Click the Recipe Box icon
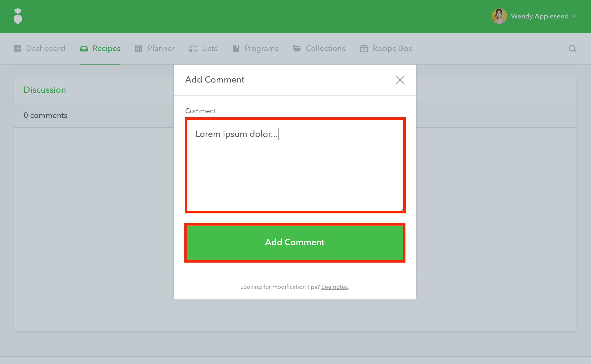This screenshot has height=364, width=591. click(364, 49)
